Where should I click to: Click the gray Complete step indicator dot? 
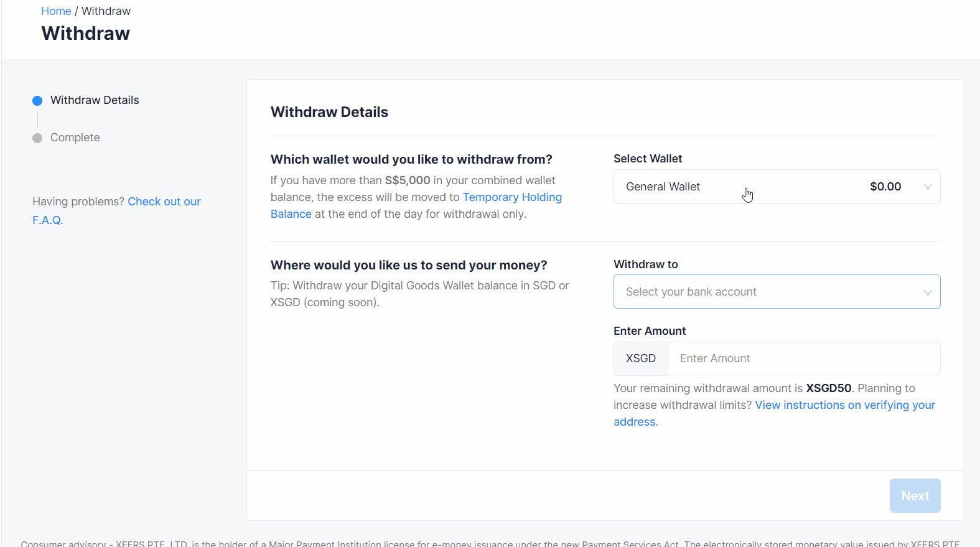coord(37,138)
